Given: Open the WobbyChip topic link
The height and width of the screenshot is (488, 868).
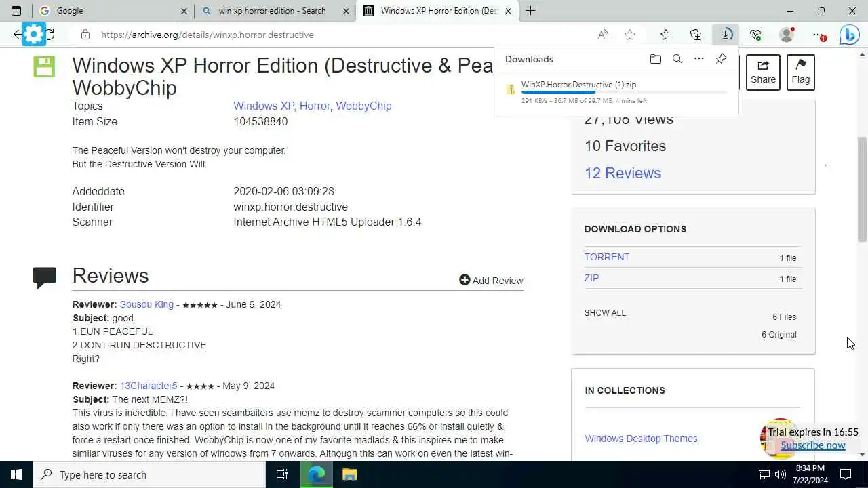Looking at the screenshot, I should (x=363, y=106).
